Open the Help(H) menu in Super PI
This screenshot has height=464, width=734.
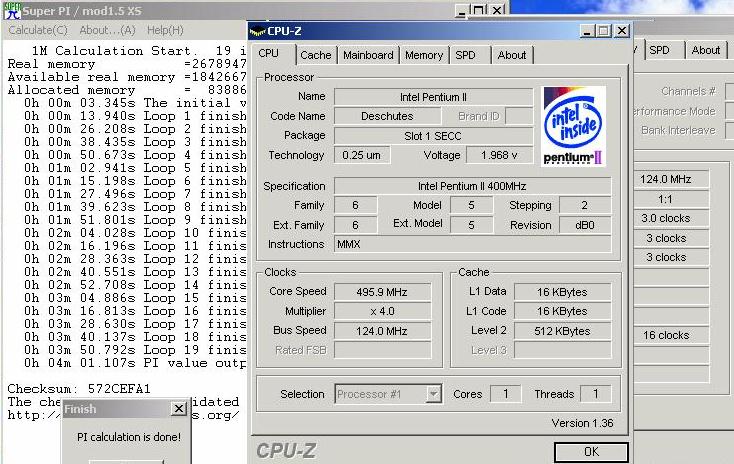pyautogui.click(x=165, y=30)
